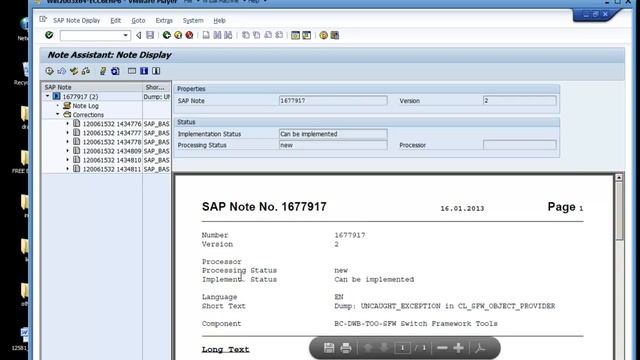The height and width of the screenshot is (360, 640).
Task: Click the Print icon in SAP toolbar
Action: [206, 35]
